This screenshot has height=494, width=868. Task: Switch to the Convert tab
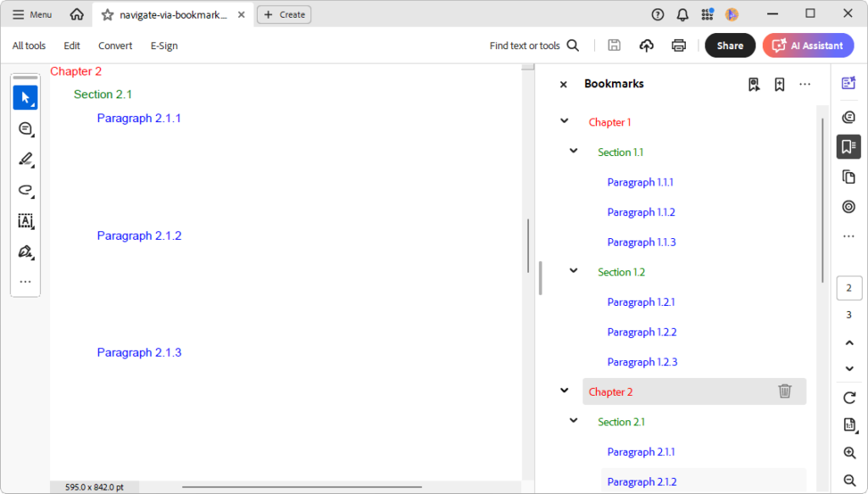point(114,46)
